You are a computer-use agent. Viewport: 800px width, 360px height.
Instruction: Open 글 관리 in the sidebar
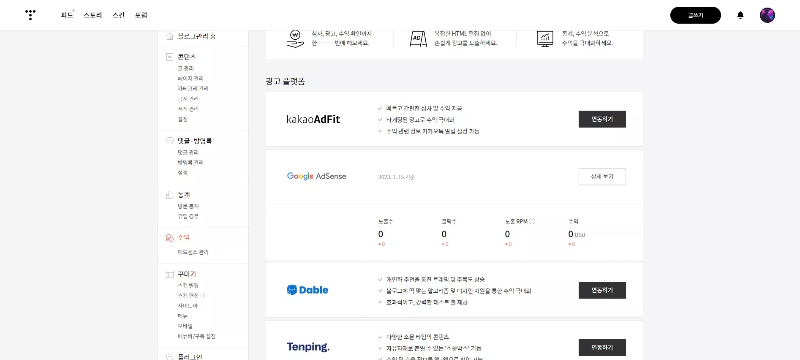(186, 68)
